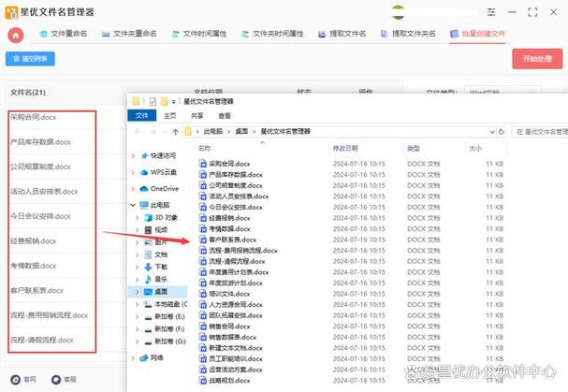Image resolution: width=568 pixels, height=392 pixels.
Task: Select 音乐 folder in navigation pane
Action: click(156, 280)
